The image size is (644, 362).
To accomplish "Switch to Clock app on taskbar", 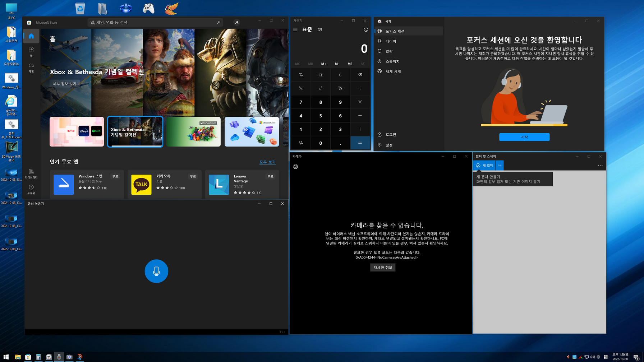I will click(x=49, y=357).
